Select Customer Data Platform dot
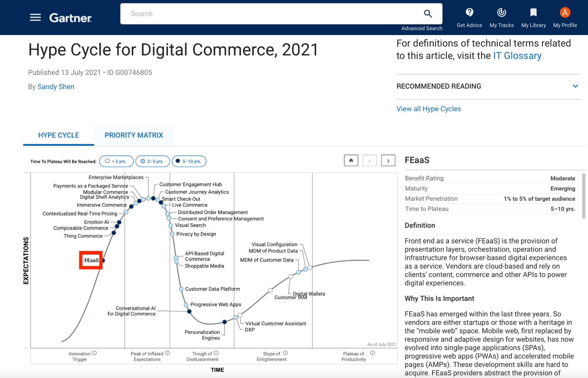Viewport: 588px width, 378px height. (181, 289)
